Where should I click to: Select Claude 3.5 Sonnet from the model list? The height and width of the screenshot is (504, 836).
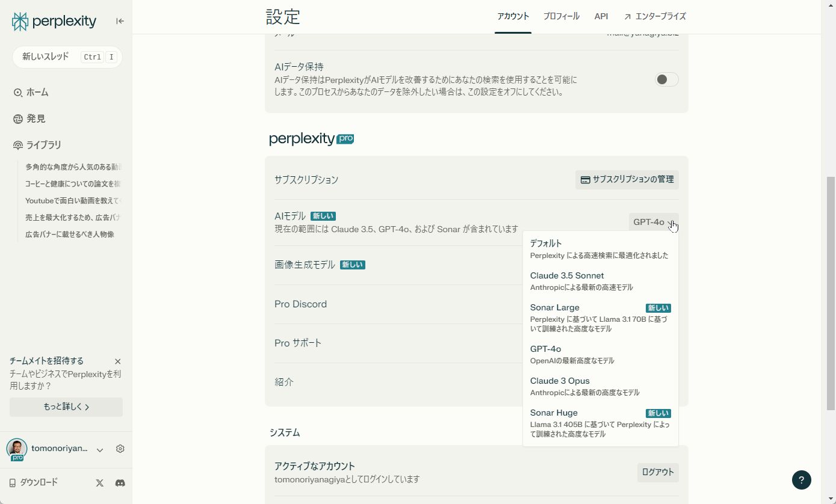click(566, 275)
